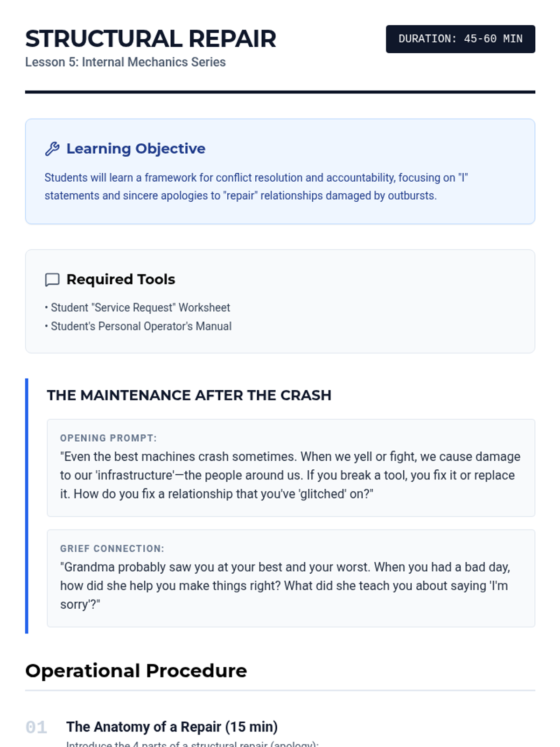Click the 01 step number
Image resolution: width=560 pixels, height=747 pixels.
(x=36, y=727)
